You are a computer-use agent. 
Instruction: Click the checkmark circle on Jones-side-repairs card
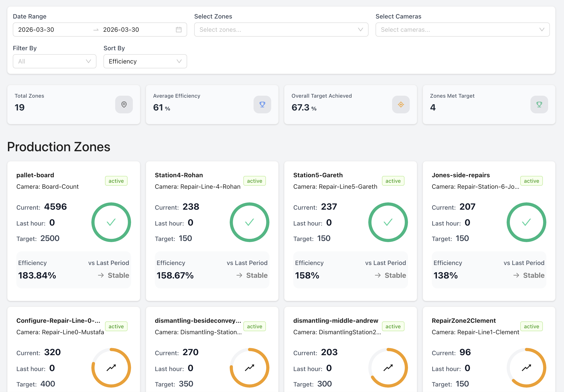coord(526,222)
